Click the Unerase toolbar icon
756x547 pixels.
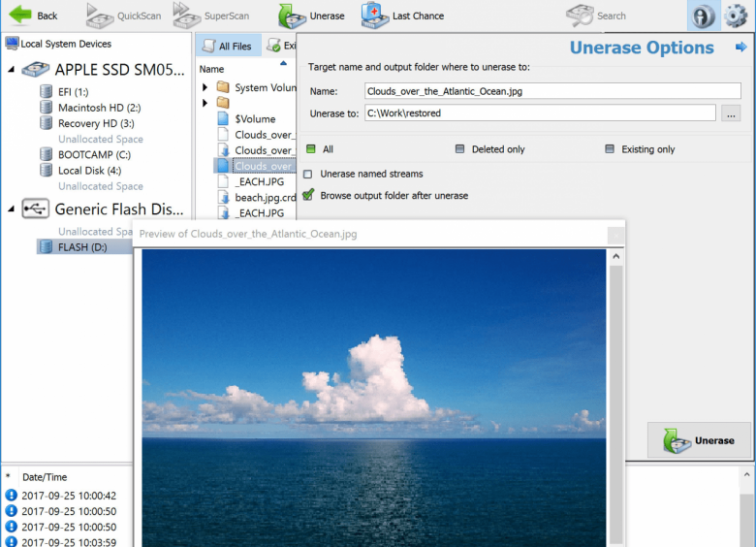pos(293,16)
